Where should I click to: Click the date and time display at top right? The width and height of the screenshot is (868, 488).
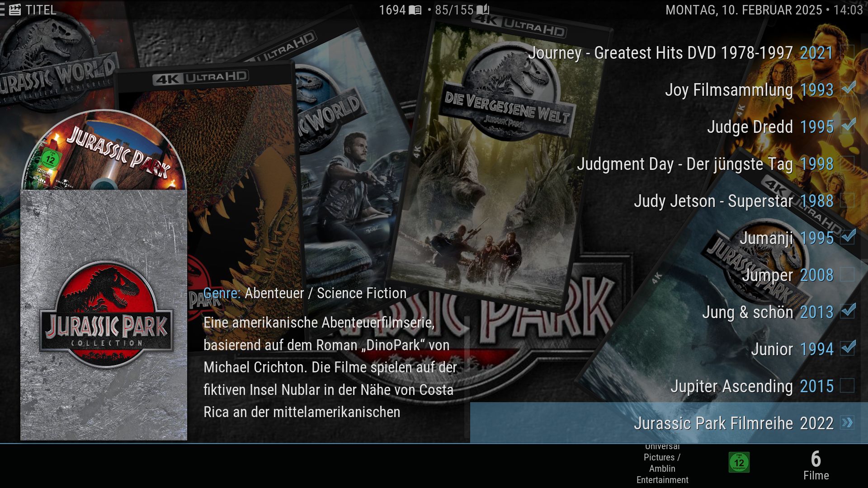764,10
